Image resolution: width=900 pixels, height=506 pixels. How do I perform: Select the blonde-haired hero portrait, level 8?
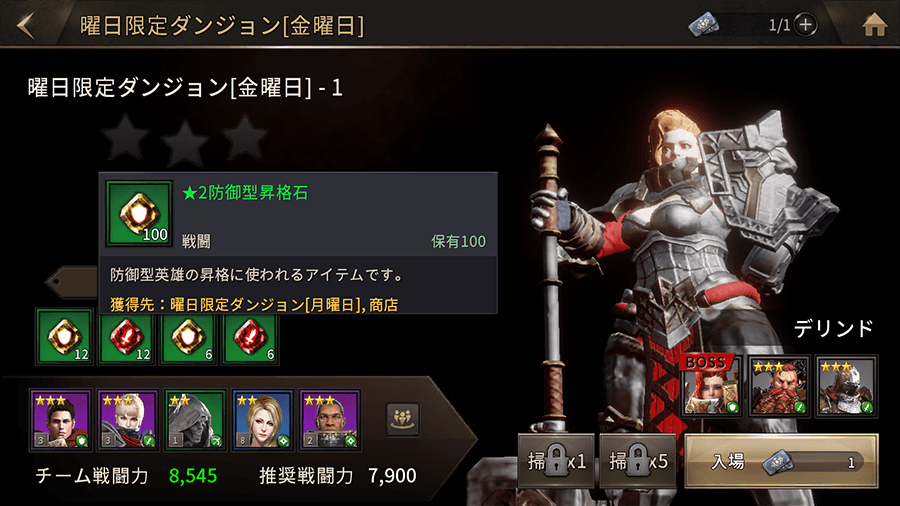(x=262, y=420)
